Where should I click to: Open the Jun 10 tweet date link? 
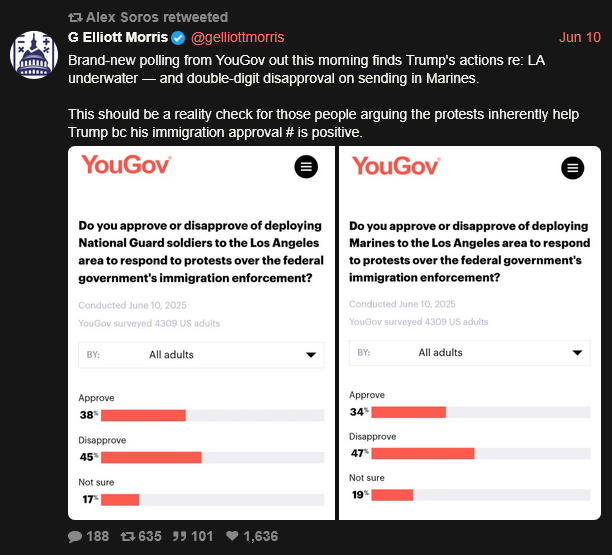pos(580,37)
